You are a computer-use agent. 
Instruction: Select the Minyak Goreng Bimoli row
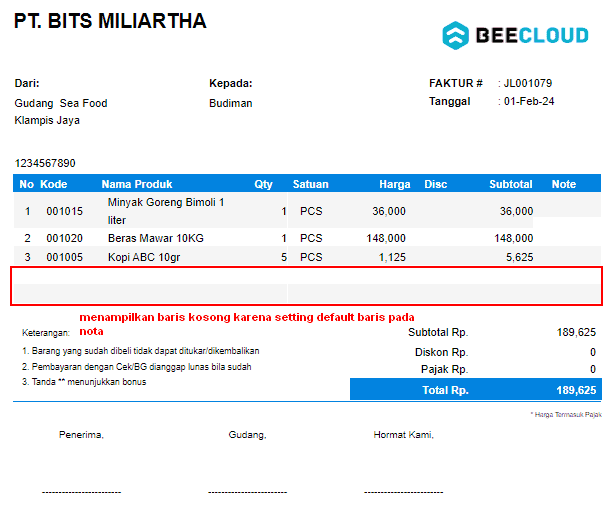pos(307,211)
